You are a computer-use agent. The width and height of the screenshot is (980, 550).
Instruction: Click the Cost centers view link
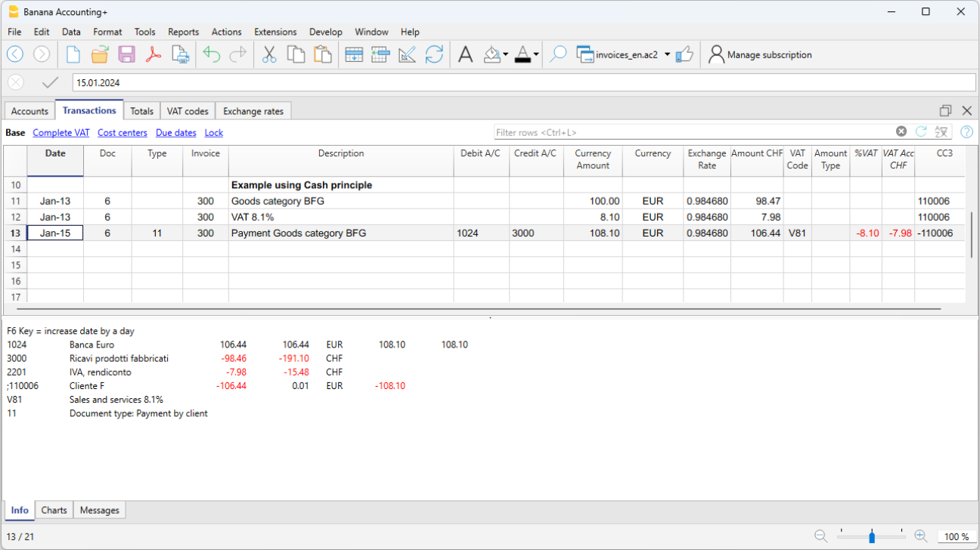[122, 132]
